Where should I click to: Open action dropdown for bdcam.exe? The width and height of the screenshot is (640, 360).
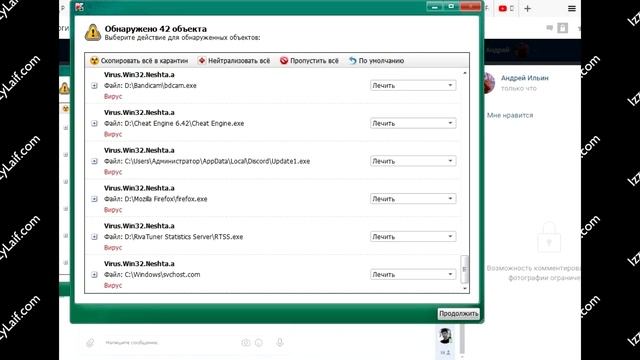(x=413, y=85)
